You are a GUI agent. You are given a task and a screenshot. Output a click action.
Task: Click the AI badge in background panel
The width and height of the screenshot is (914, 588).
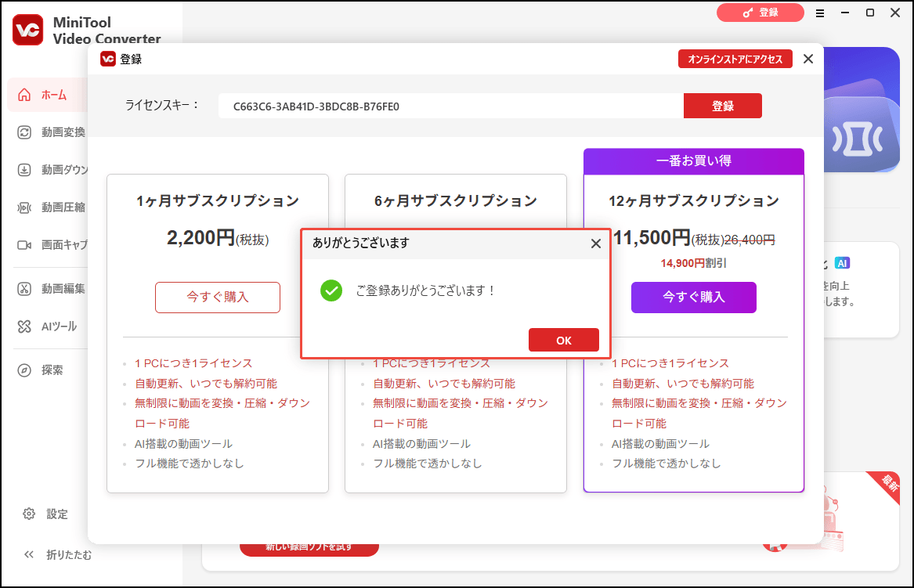pyautogui.click(x=842, y=263)
